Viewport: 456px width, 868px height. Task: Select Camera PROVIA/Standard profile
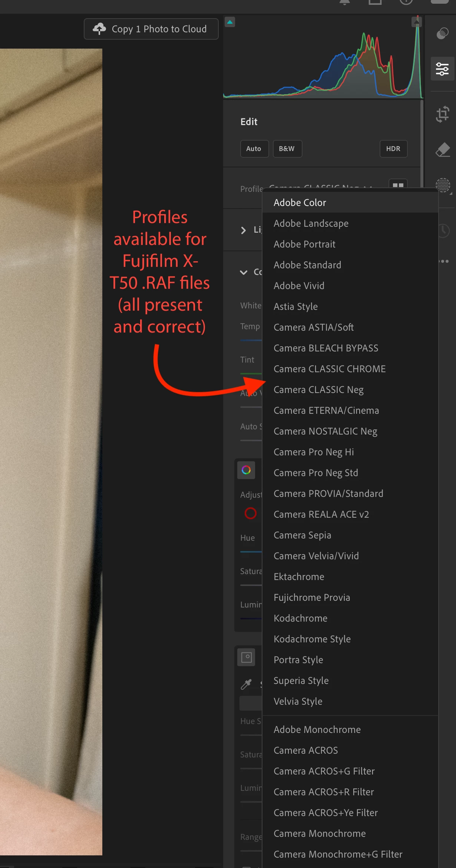[x=350, y=494]
